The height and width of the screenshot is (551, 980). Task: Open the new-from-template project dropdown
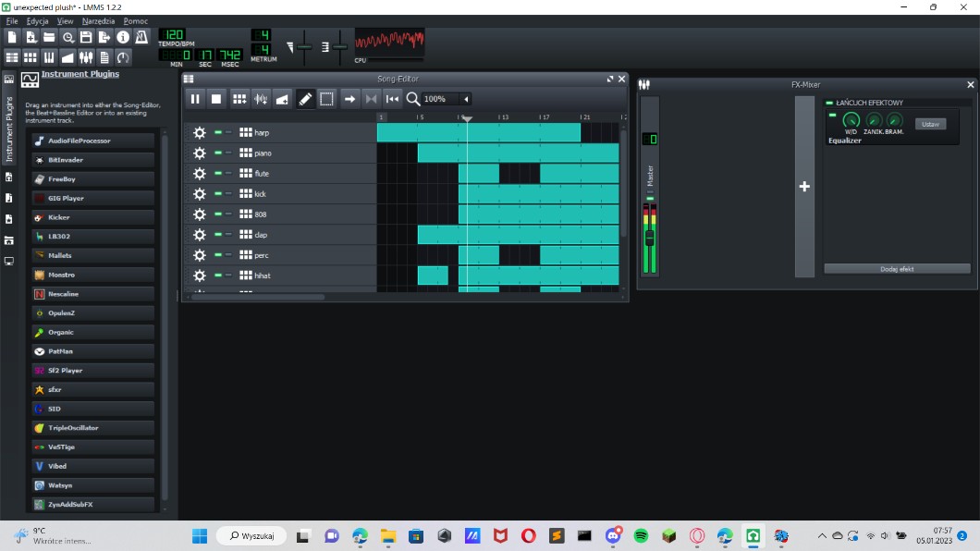pos(31,37)
